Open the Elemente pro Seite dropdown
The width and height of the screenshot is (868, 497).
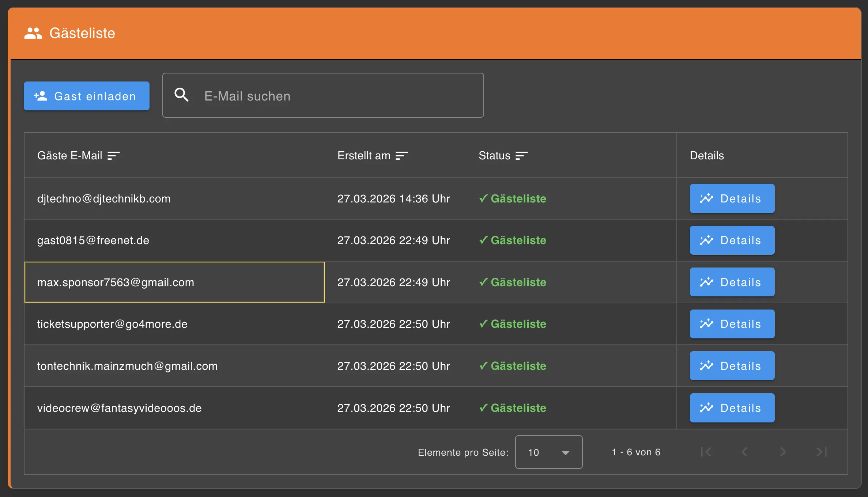tap(548, 452)
